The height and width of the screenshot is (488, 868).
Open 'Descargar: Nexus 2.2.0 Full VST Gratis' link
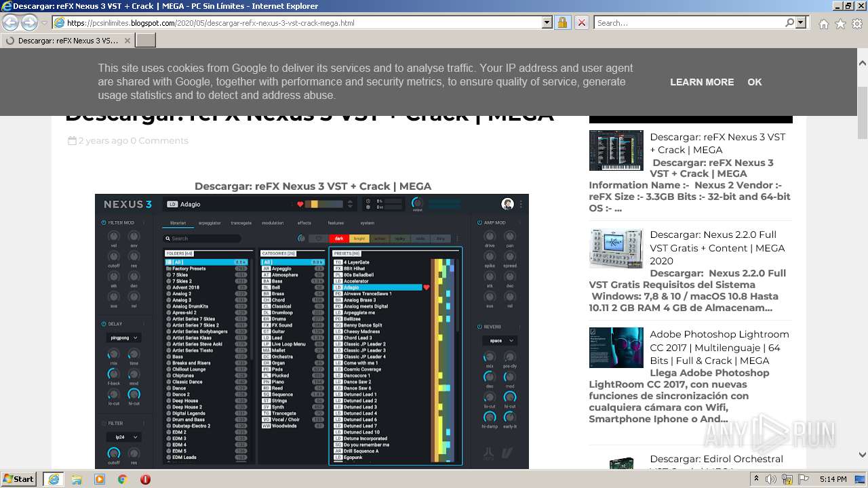pyautogui.click(x=717, y=247)
